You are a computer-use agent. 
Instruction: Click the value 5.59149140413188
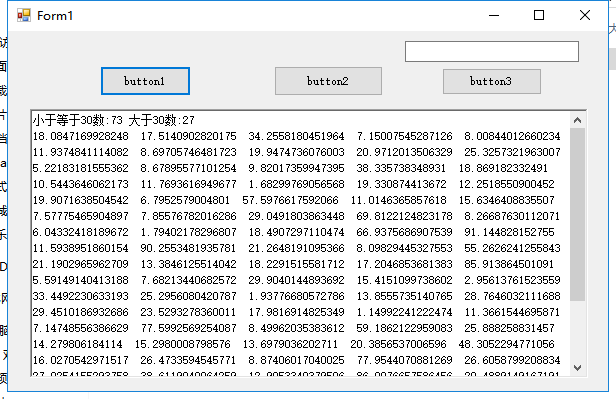click(x=81, y=280)
